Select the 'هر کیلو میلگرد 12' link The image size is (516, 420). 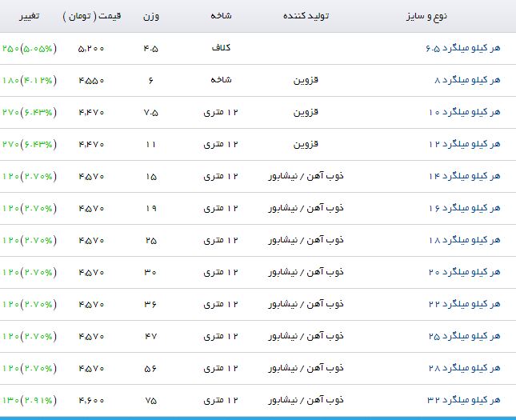click(x=464, y=145)
